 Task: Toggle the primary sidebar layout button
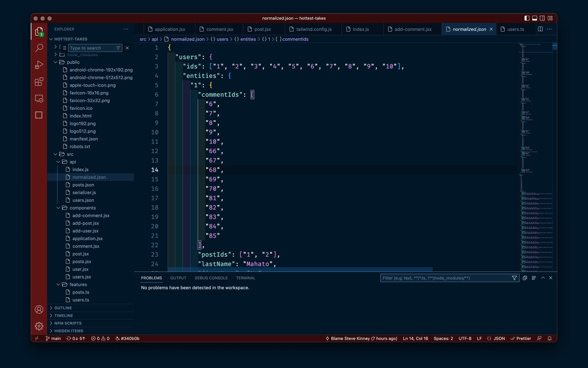click(x=527, y=18)
